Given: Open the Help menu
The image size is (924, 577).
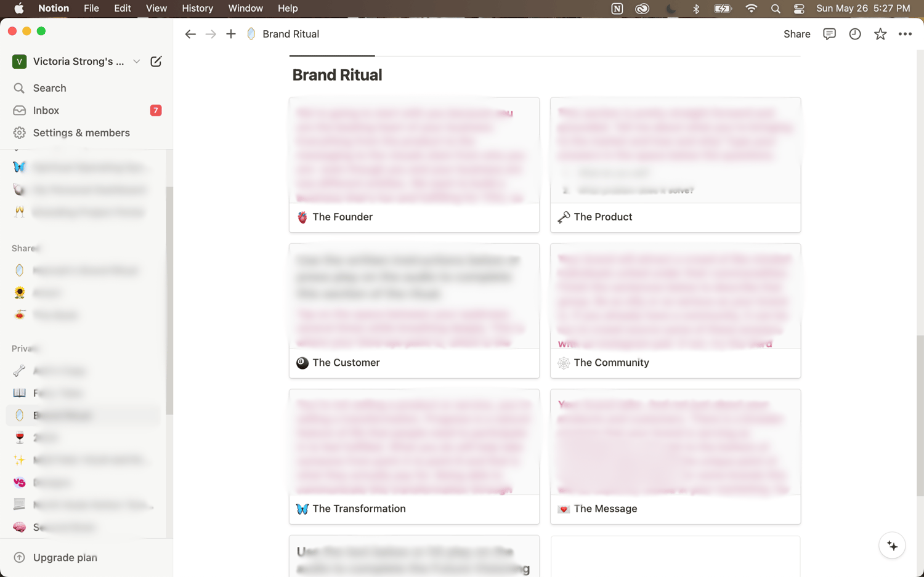Looking at the screenshot, I should pos(288,8).
